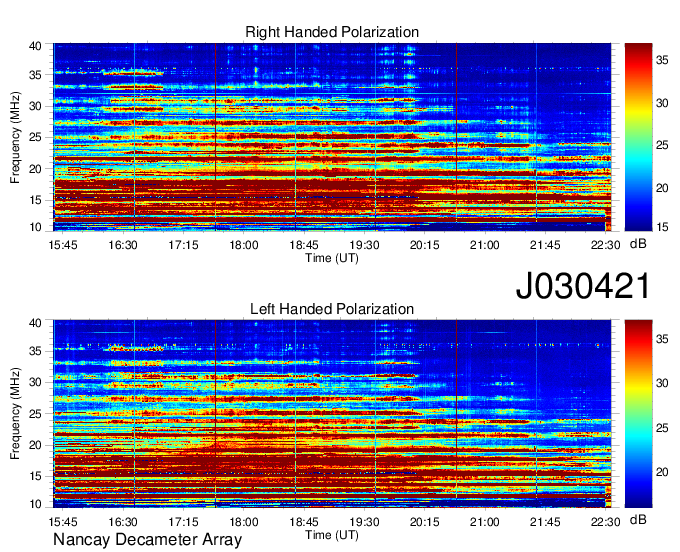Click the 18:00 time tick under Right Handed plot
The width and height of the screenshot is (680, 552).
tap(244, 245)
